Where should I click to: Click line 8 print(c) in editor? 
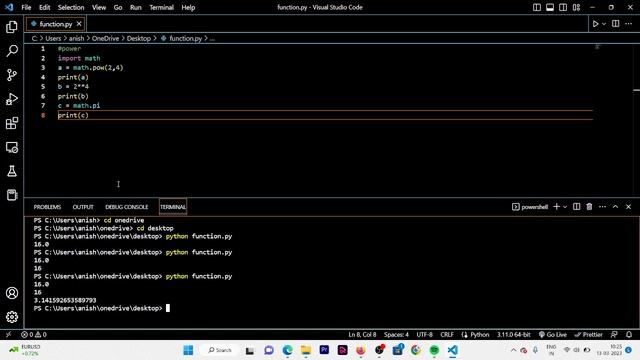coord(73,115)
